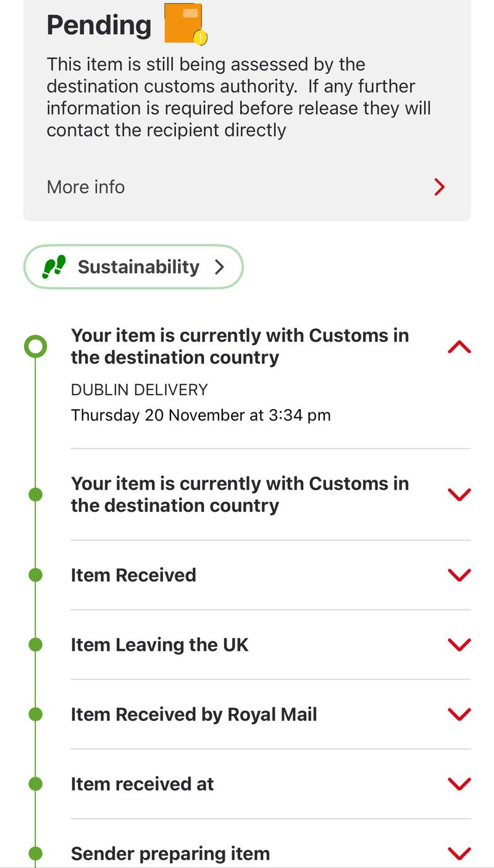Expand the Item Leaving the UK chevron

click(x=459, y=645)
